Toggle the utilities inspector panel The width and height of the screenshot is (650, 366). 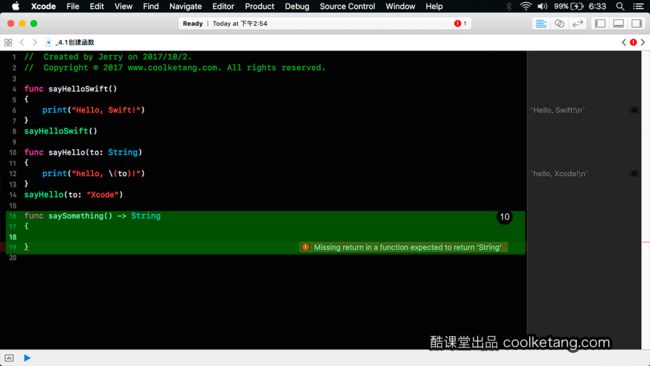[x=636, y=24]
